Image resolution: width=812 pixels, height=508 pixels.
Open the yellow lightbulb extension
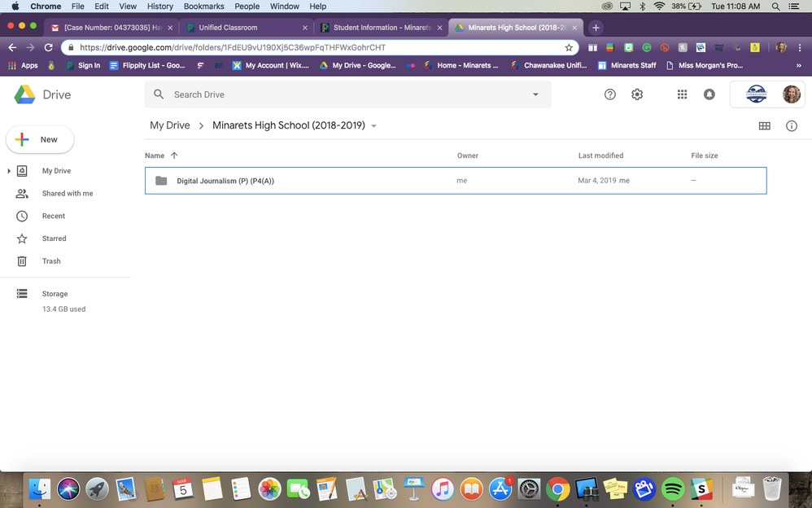point(754,48)
